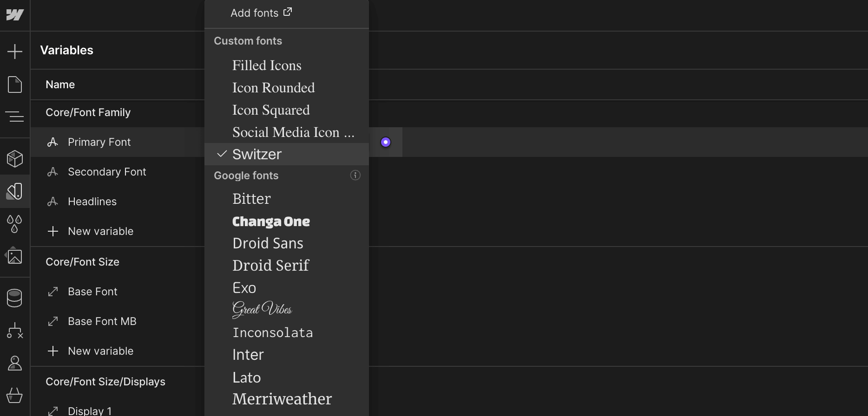Click the Google fonts section label
868x416 pixels.
click(x=246, y=175)
